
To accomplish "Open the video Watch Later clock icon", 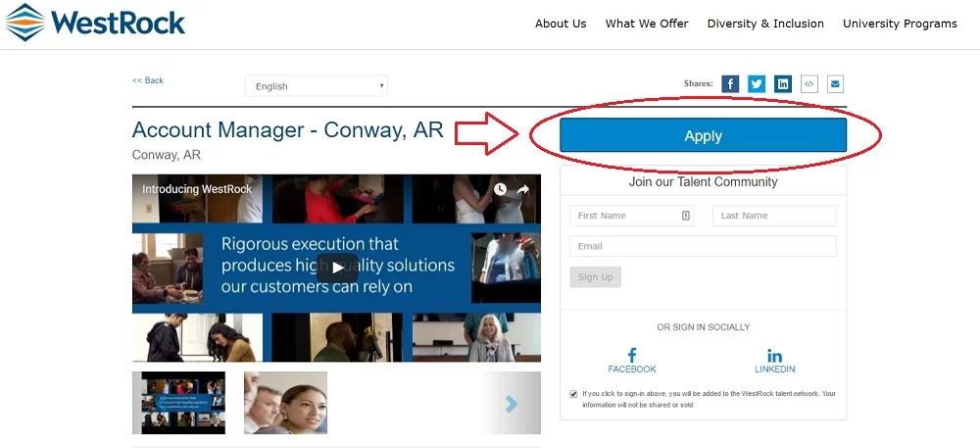I will pos(500,189).
